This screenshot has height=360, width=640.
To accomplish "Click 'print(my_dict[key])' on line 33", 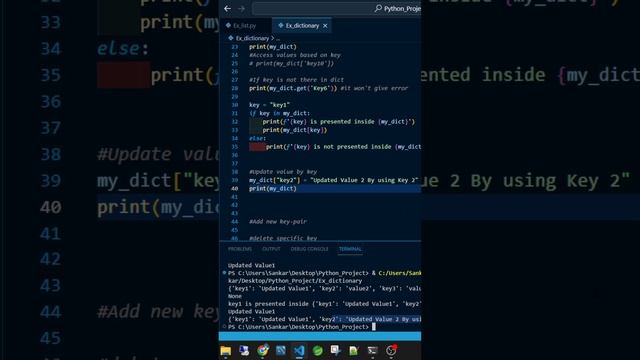I will point(295,130).
